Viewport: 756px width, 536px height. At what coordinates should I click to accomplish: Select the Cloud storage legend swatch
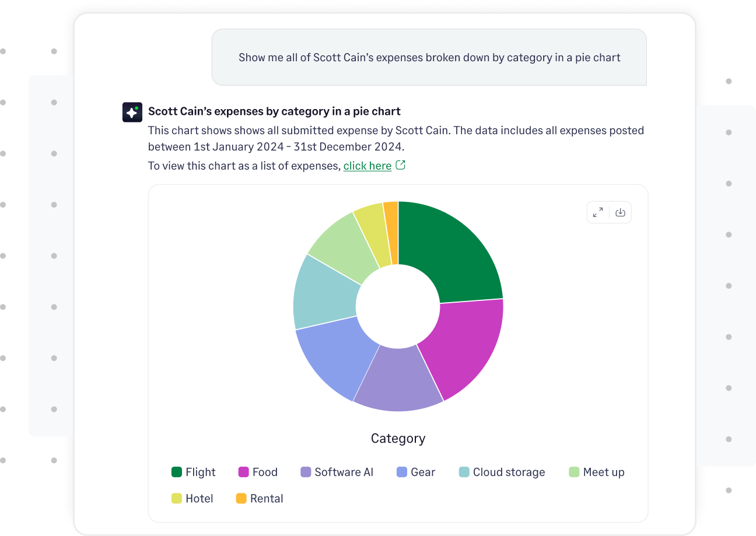463,472
